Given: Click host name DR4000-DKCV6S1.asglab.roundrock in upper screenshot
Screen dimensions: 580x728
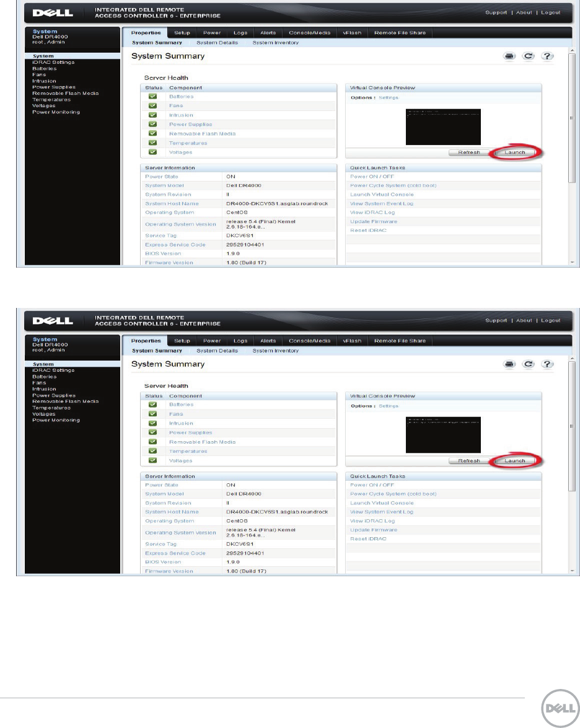Looking at the screenshot, I should (277, 204).
